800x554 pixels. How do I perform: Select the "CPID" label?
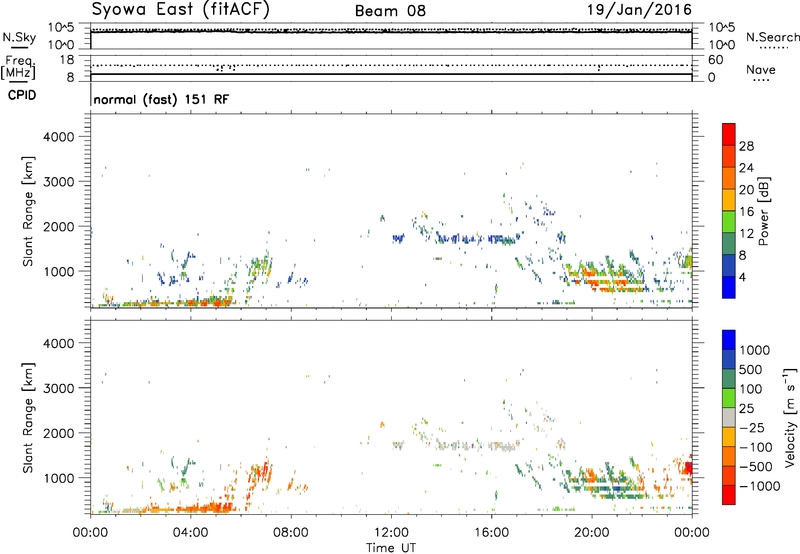(22, 95)
